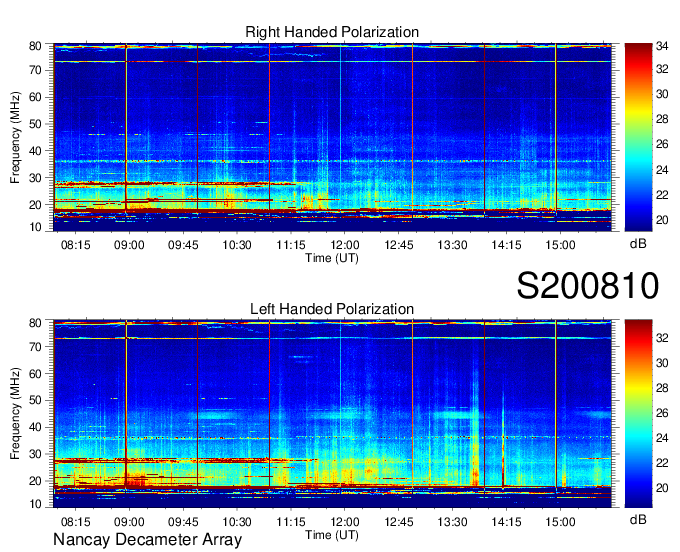
Task: Click Time (UT) label under Left Handed plot
Action: 332,535
